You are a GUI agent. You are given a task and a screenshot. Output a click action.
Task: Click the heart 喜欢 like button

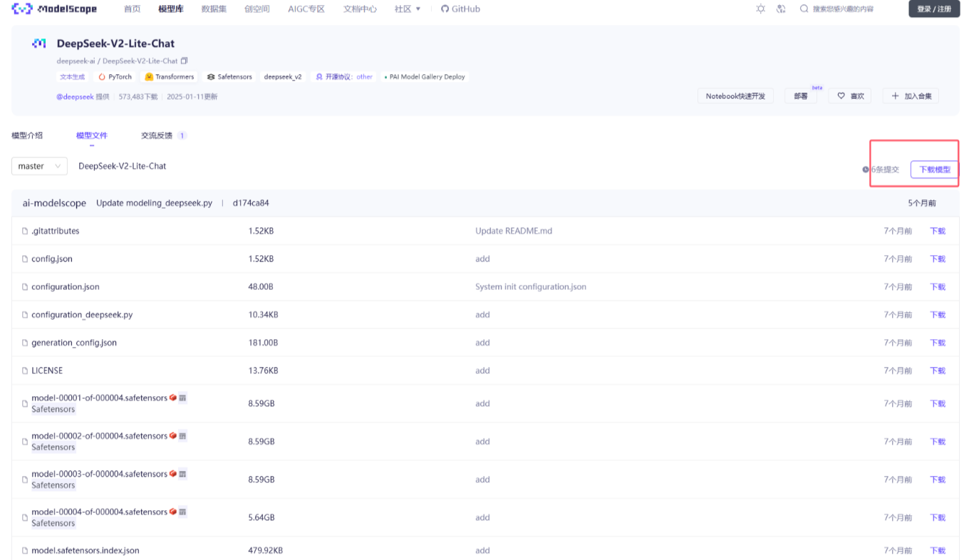coord(850,96)
